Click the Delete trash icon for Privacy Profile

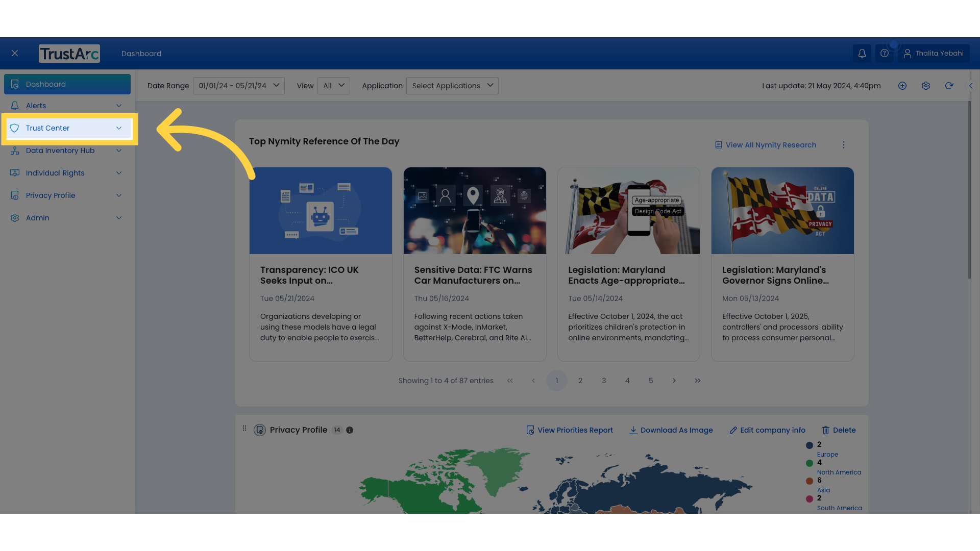coord(826,430)
